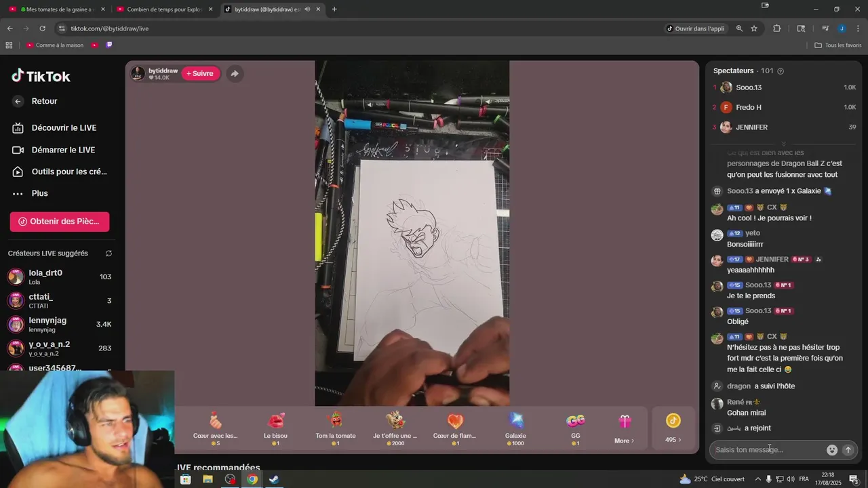Open coin balance 495

[673, 428]
